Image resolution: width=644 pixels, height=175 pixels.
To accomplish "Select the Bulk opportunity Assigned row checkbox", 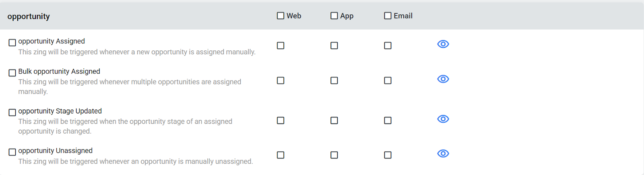I will click(12, 73).
